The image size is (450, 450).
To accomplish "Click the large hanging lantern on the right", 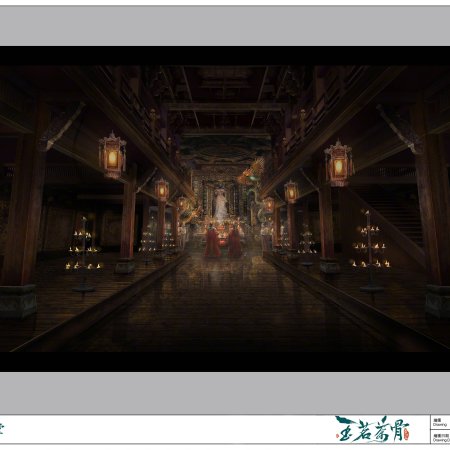I will pos(339,163).
